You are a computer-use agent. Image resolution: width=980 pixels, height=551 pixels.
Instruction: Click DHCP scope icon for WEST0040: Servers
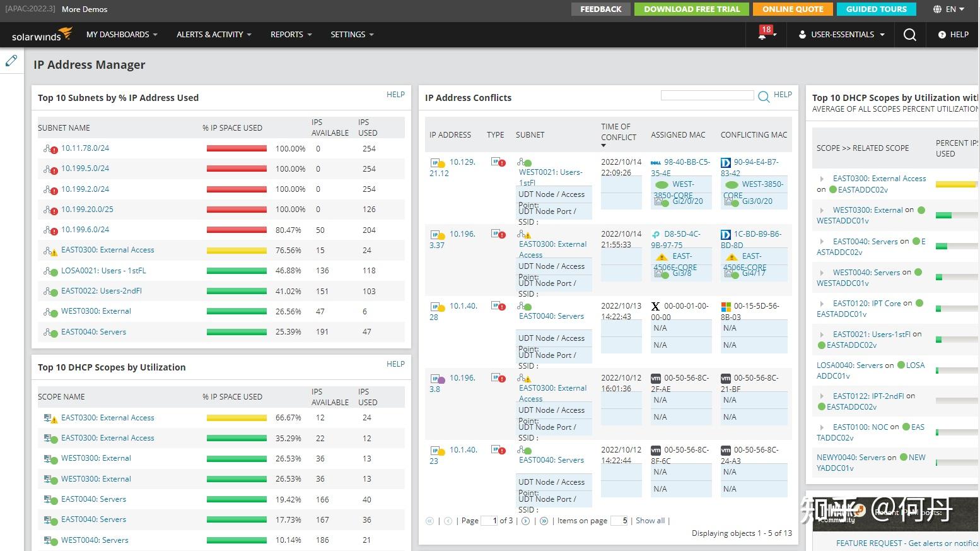[x=50, y=541]
